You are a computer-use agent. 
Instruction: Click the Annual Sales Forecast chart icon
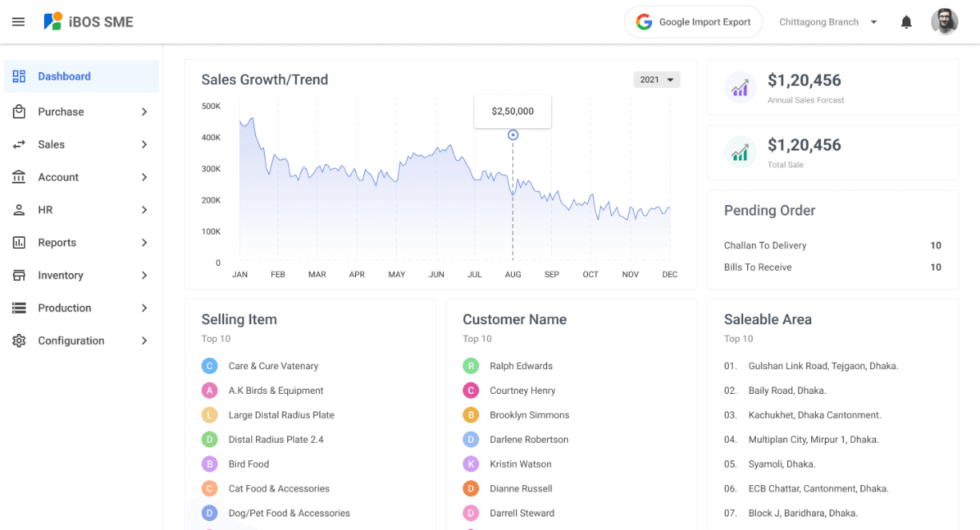(740, 86)
